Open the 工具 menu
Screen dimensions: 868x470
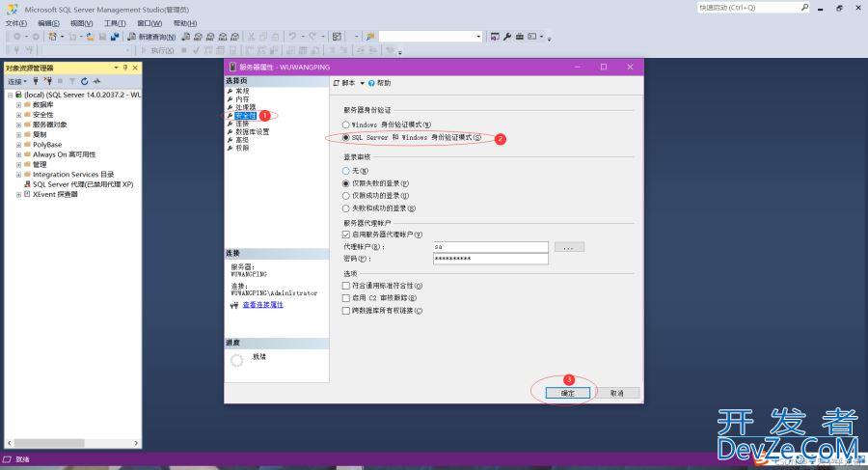[115, 23]
